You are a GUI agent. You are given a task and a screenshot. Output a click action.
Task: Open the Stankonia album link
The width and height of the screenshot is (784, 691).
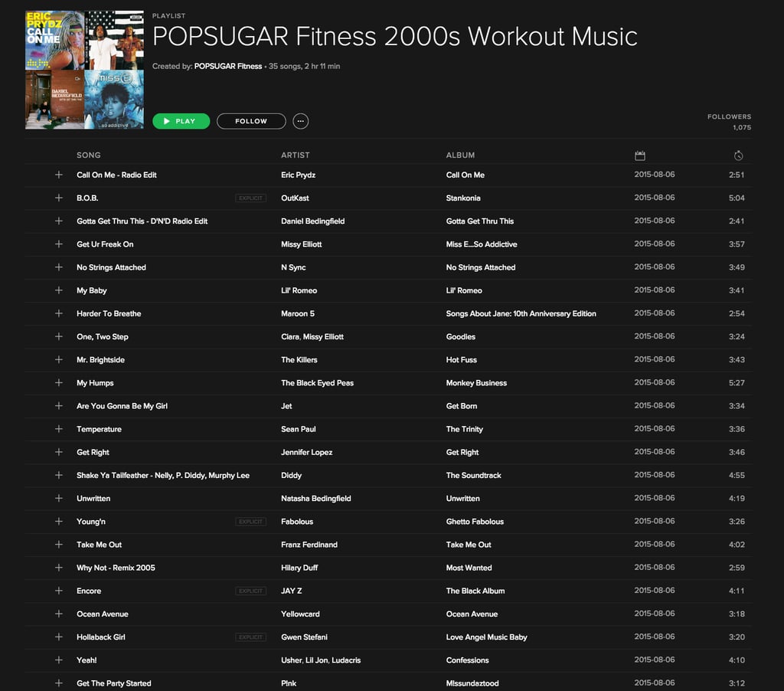tap(463, 198)
